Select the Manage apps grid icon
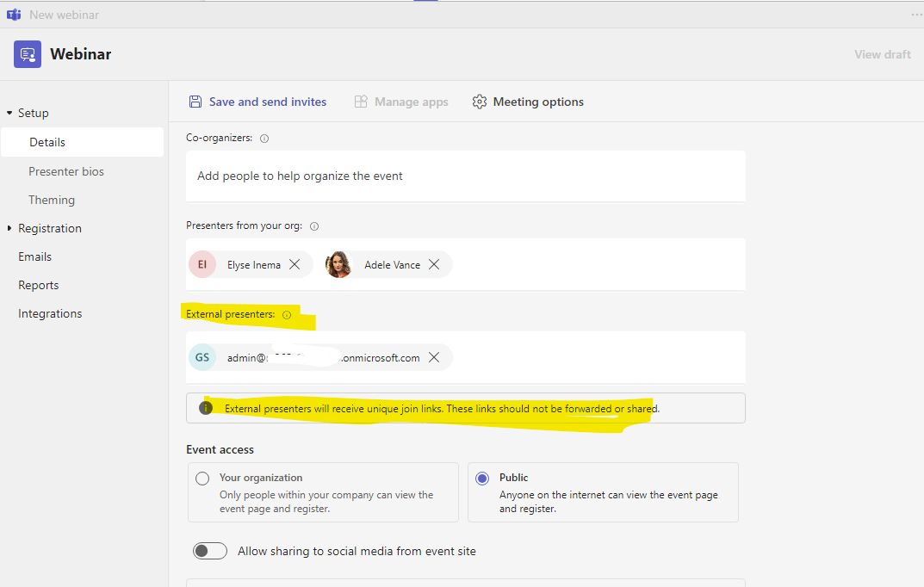Screen dimensions: 924x587 point(360,101)
